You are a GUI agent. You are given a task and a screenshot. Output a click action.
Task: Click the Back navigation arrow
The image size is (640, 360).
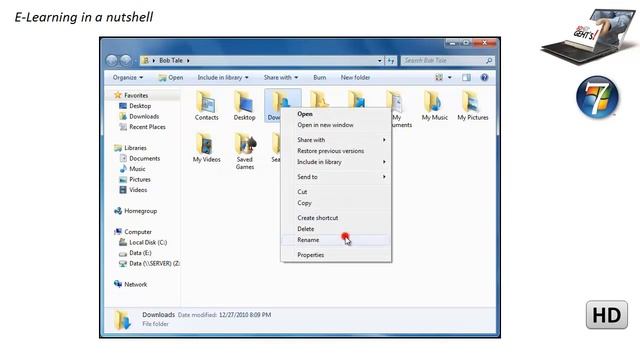click(x=112, y=60)
